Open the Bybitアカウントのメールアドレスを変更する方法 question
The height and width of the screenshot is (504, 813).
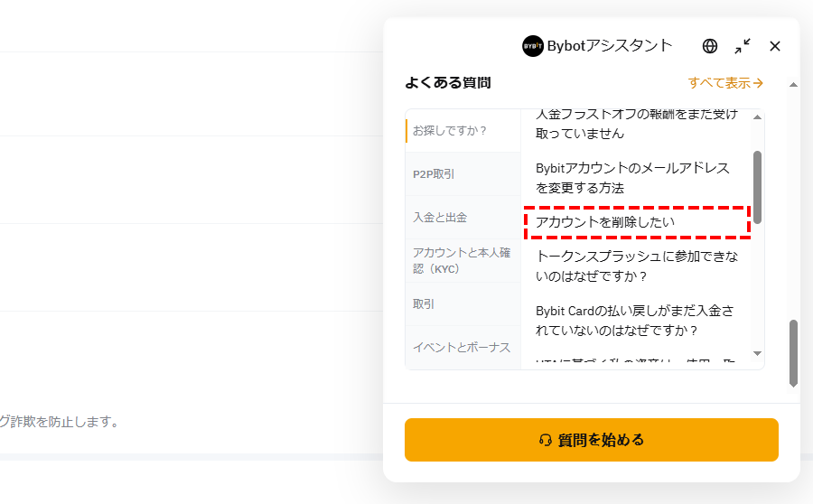[632, 178]
